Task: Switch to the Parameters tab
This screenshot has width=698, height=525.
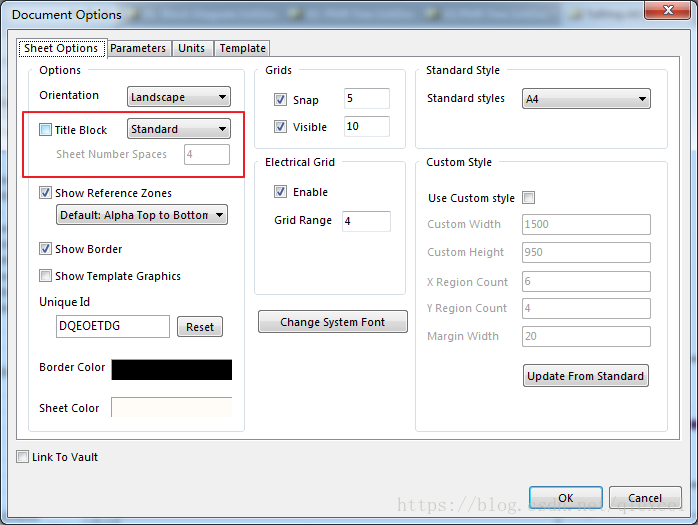Action: (138, 48)
